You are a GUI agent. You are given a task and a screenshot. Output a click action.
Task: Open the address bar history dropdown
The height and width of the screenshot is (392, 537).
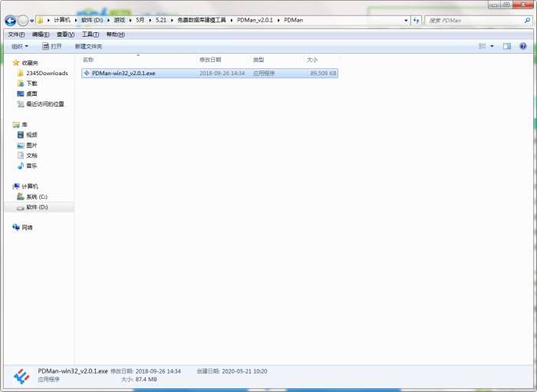406,21
